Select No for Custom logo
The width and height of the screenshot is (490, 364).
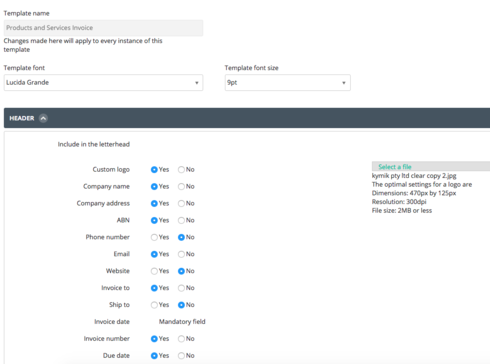181,170
